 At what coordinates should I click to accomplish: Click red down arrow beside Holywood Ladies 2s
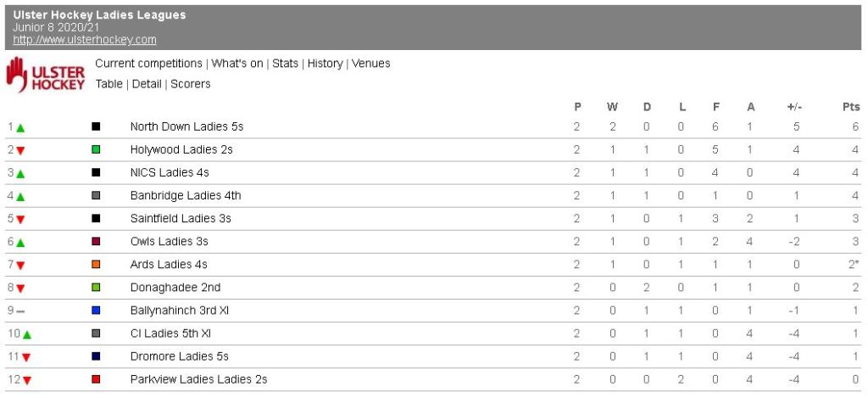pyautogui.click(x=20, y=150)
